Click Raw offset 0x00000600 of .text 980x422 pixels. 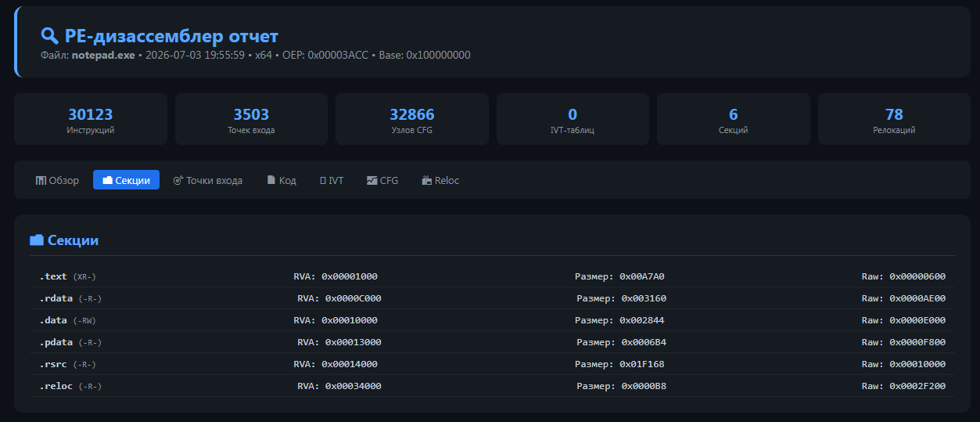click(903, 276)
